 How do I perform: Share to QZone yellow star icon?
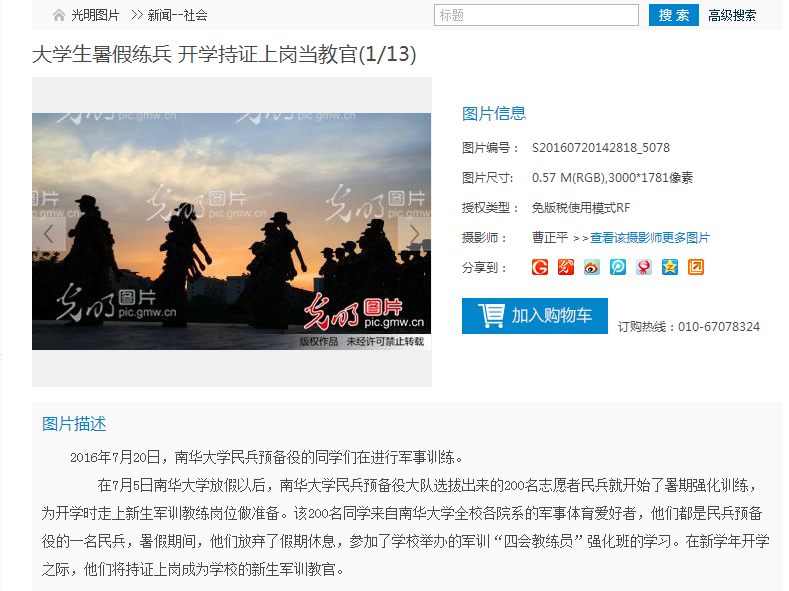tap(670, 267)
